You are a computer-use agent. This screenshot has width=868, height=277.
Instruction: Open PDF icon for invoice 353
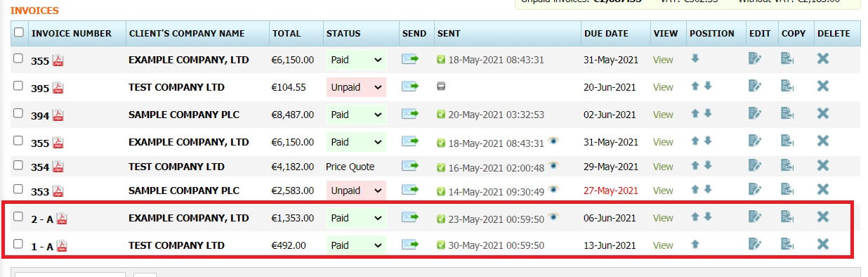click(x=58, y=191)
